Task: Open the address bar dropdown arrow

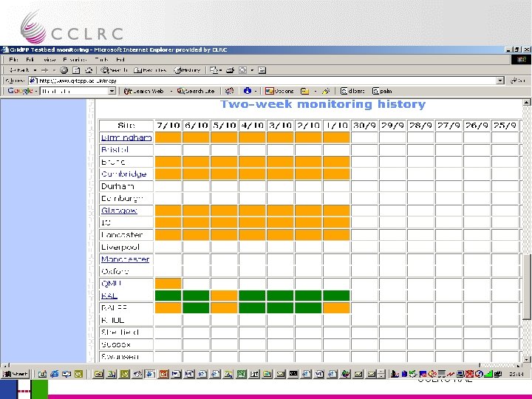Action: 500,81
